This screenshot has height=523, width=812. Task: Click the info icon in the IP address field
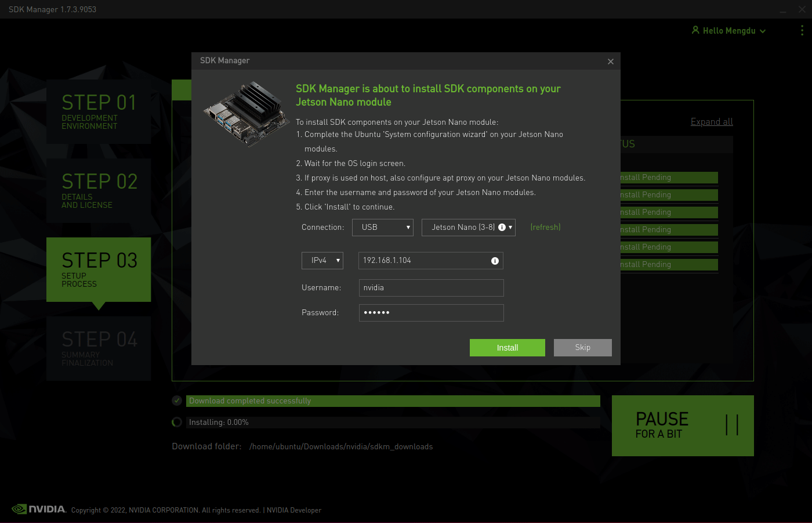coord(495,261)
